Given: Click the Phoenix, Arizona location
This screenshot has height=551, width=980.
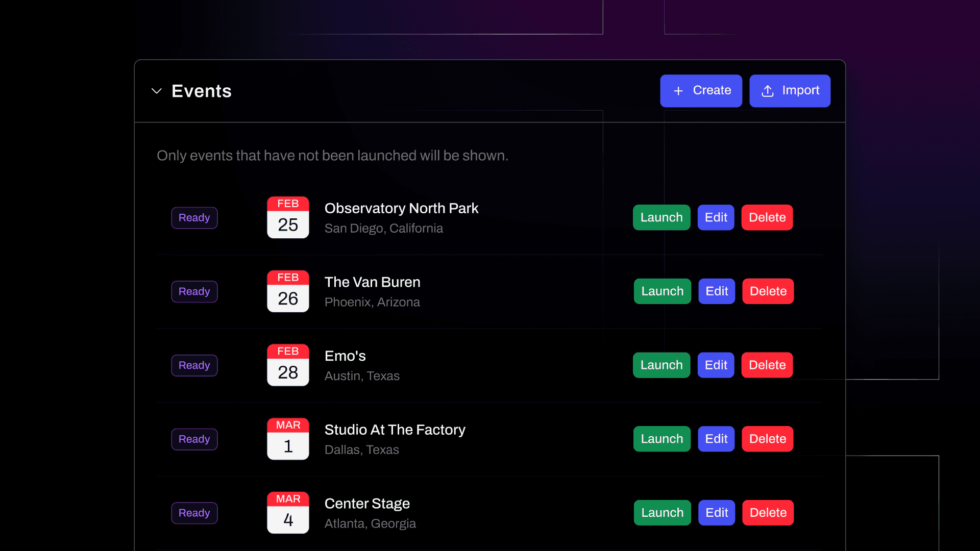Looking at the screenshot, I should pos(372,302).
